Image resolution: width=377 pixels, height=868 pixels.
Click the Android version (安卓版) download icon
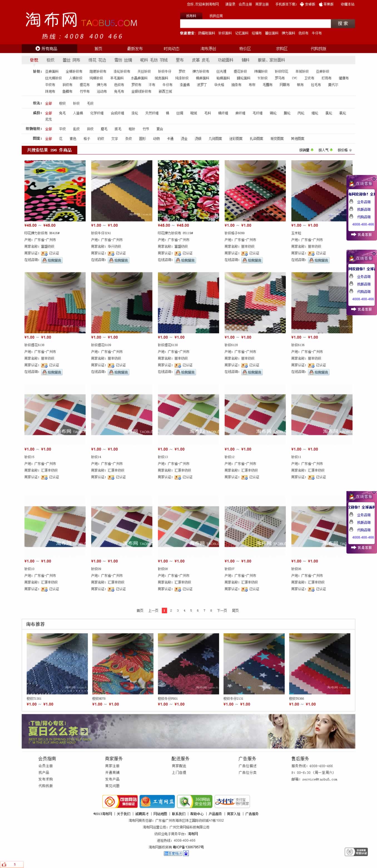(301, 4)
